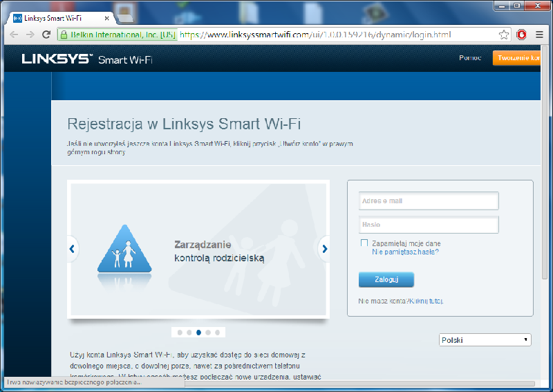Screen dimensions: 553x392
Task: Select the fourth carousel dot
Action: coord(208,333)
